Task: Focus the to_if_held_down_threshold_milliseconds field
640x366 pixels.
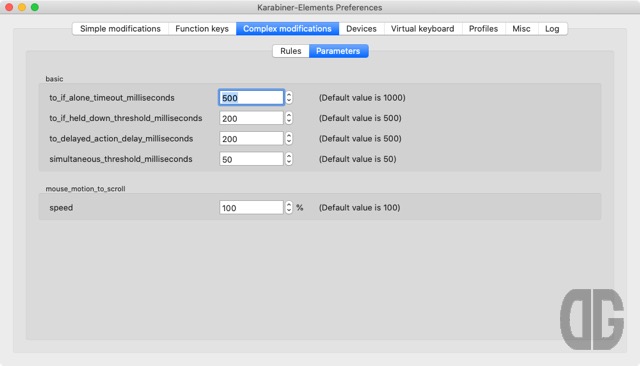Action: pos(251,118)
